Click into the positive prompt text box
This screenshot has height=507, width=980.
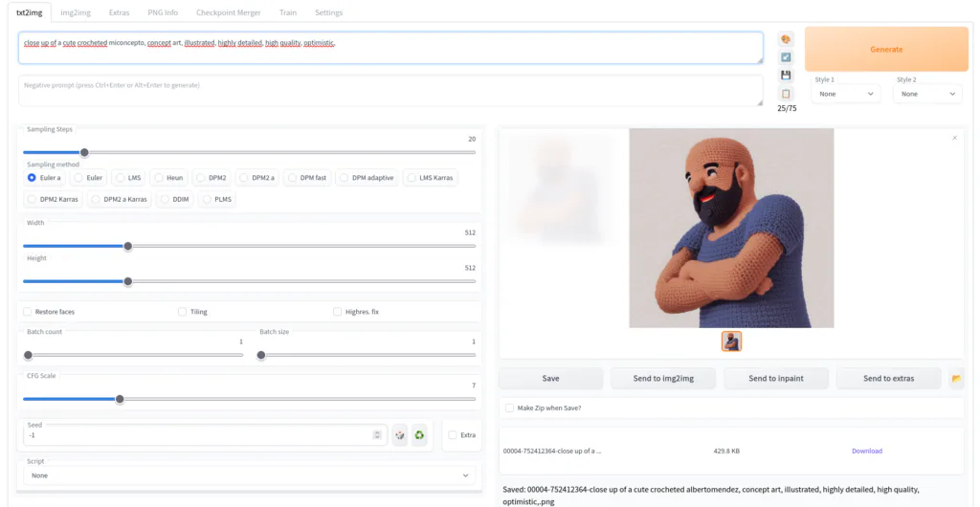[390, 48]
